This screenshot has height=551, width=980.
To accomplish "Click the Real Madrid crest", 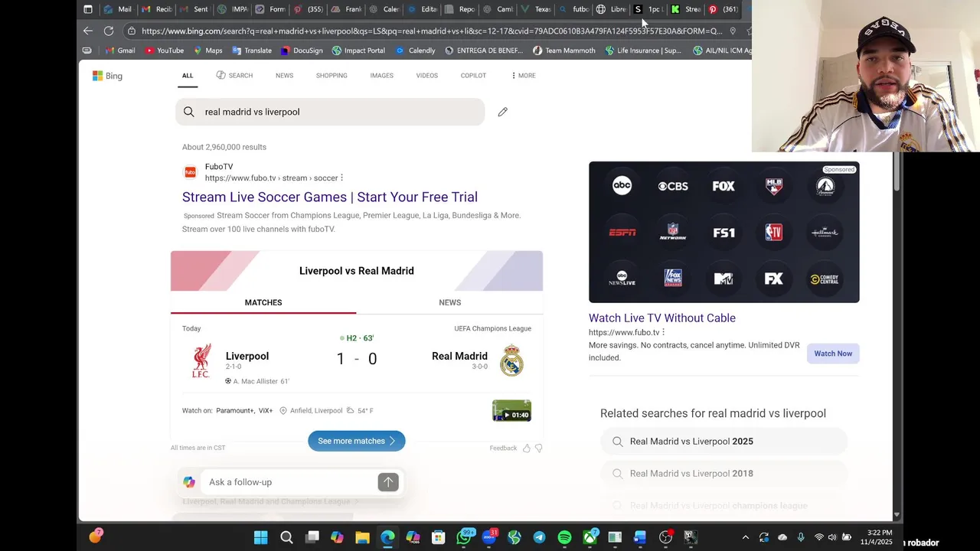I will point(511,360).
